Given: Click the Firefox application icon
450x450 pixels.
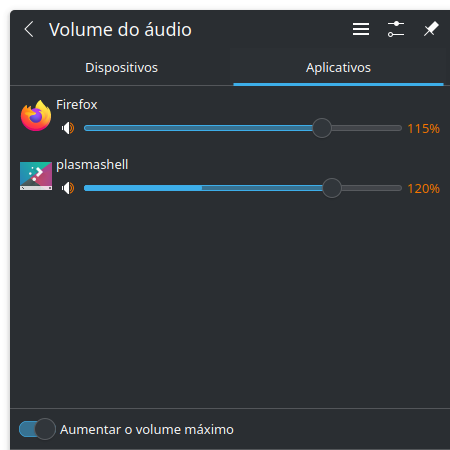Looking at the screenshot, I should point(36,116).
